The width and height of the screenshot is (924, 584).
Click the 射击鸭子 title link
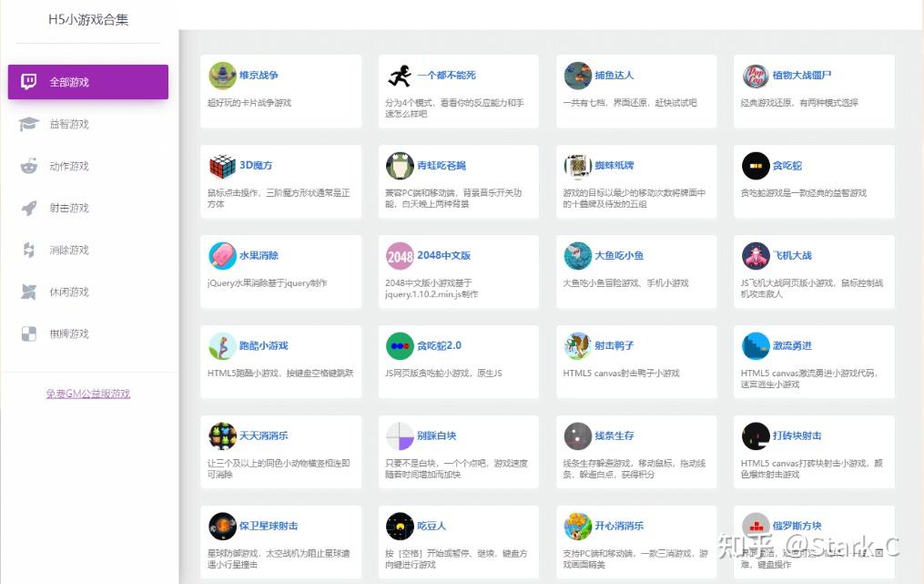(614, 345)
